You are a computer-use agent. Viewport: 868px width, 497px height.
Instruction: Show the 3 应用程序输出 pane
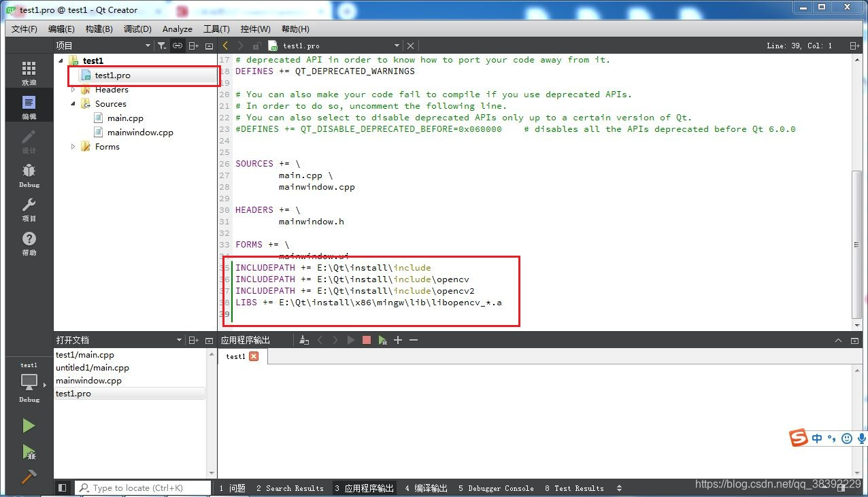[x=364, y=487]
